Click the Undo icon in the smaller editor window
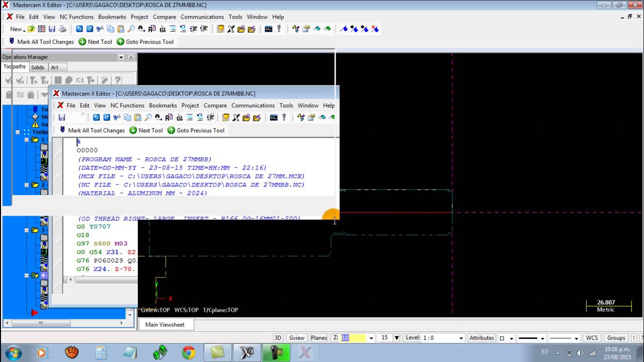Screen dimensions: 644x362 pyautogui.click(x=96, y=118)
